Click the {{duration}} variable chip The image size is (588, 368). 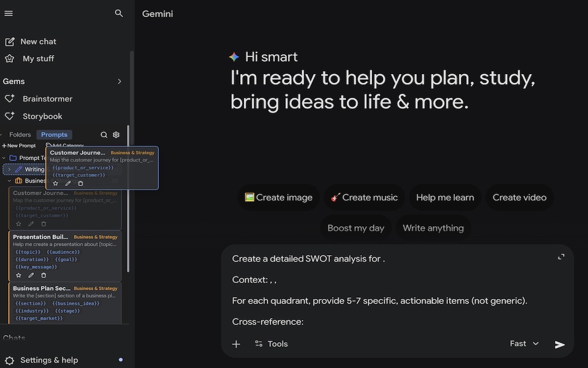32,259
